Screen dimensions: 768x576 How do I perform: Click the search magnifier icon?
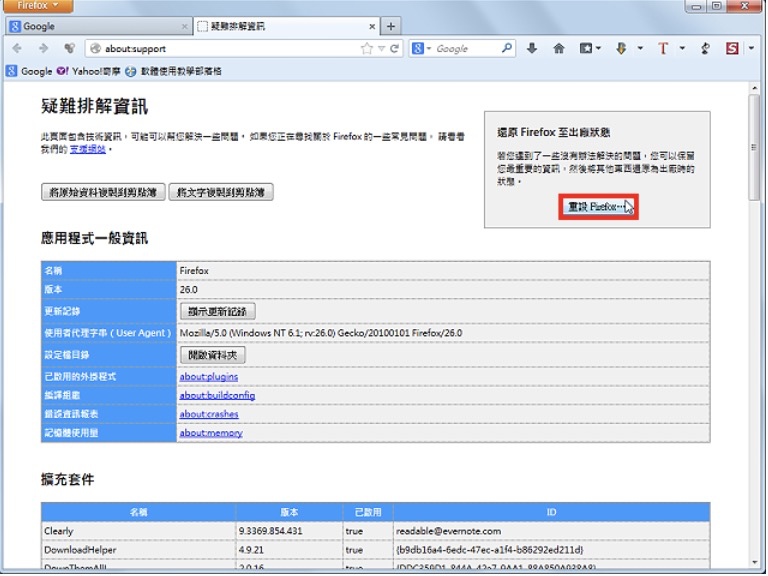[507, 48]
